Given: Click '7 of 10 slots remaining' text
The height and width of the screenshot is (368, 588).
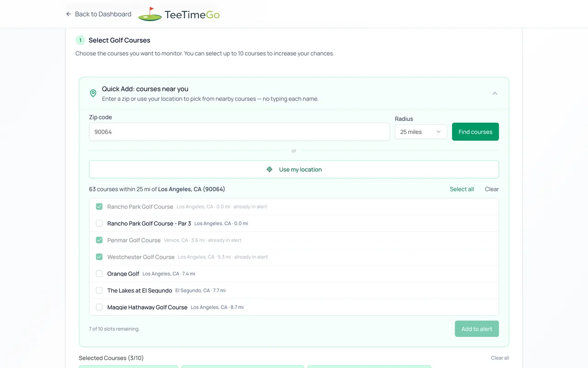Looking at the screenshot, I should pyautogui.click(x=114, y=329).
